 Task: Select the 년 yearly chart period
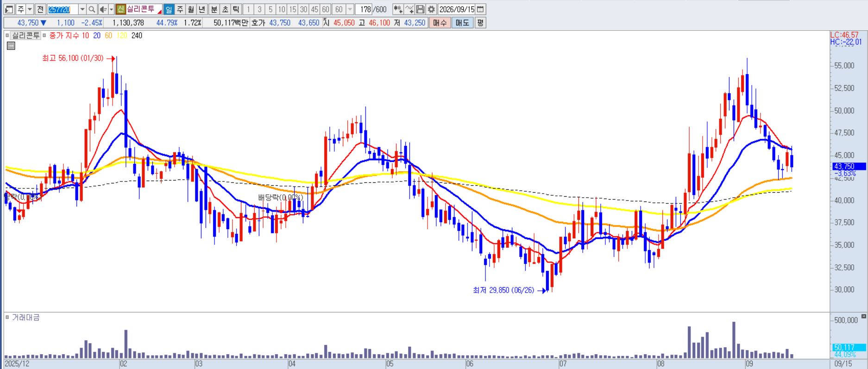pyautogui.click(x=202, y=9)
